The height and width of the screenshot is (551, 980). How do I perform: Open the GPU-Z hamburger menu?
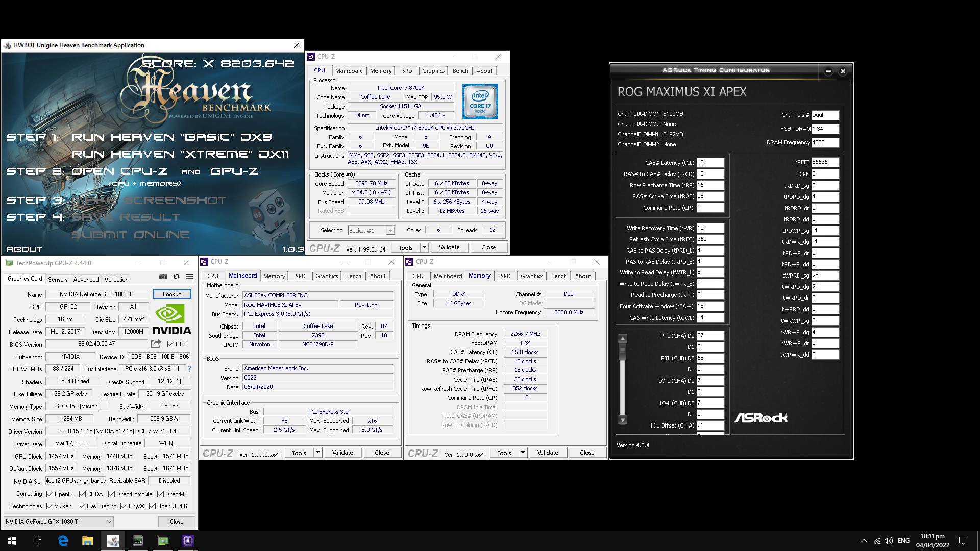coord(189,277)
